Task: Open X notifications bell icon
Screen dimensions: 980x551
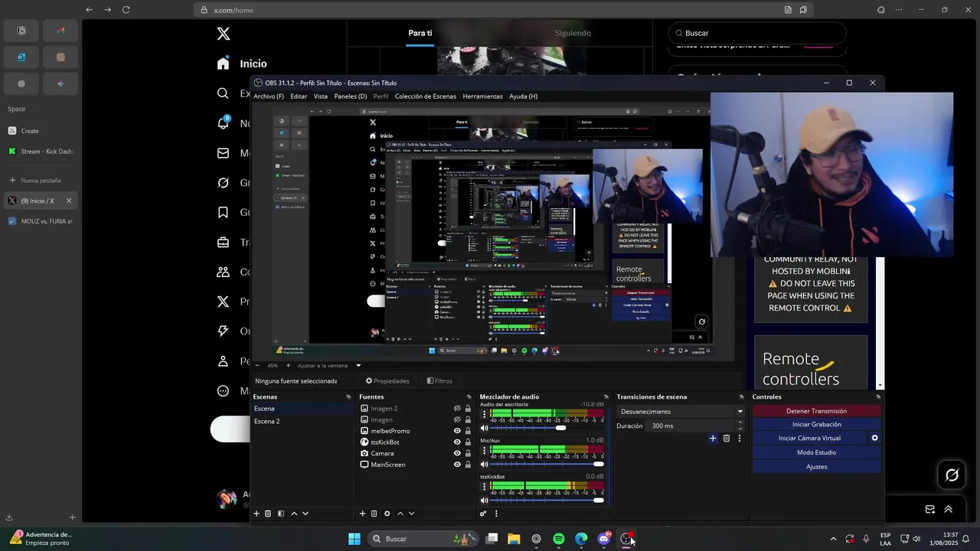Action: 223,123
